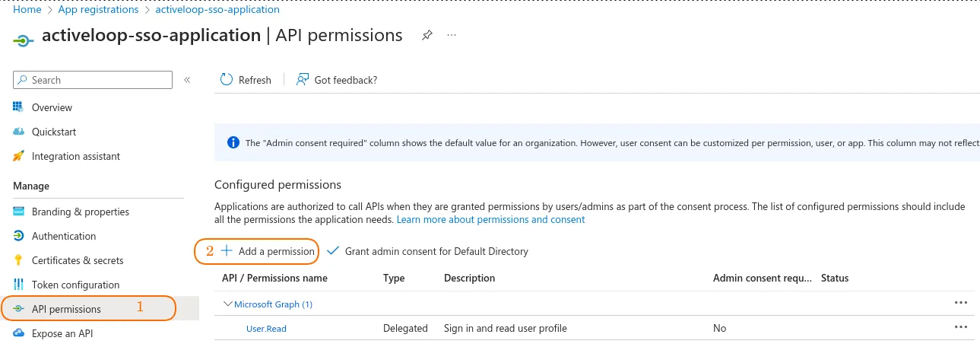Grant admin consent for Default Directory

click(427, 251)
